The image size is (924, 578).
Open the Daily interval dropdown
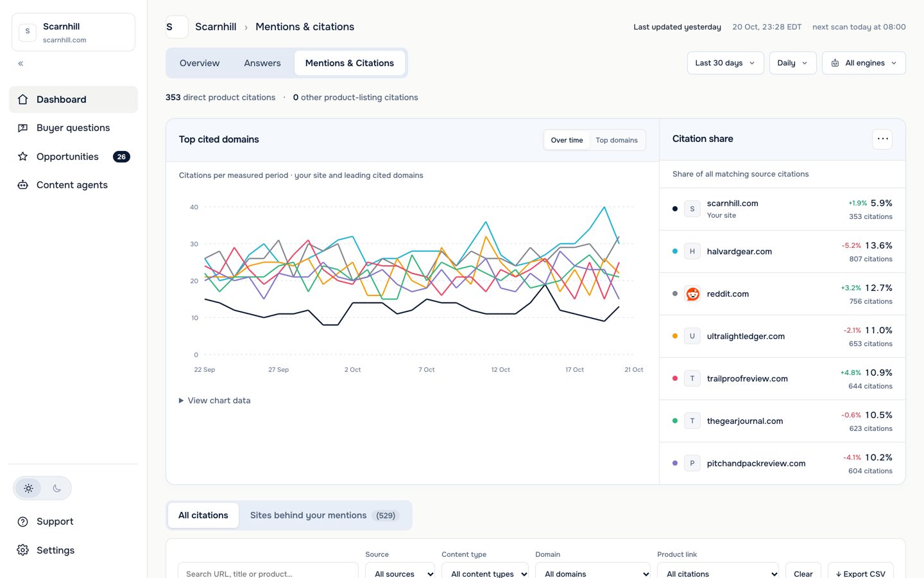792,63
